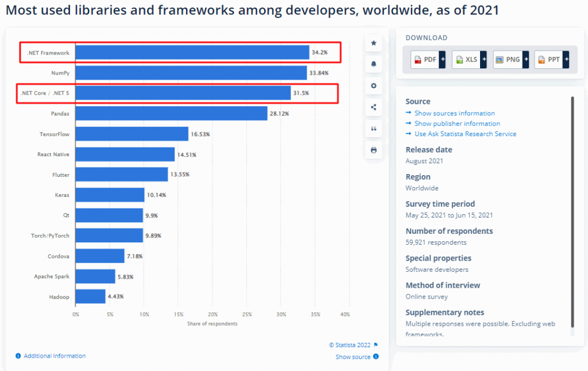Click the 5.83% value label

coord(126,277)
